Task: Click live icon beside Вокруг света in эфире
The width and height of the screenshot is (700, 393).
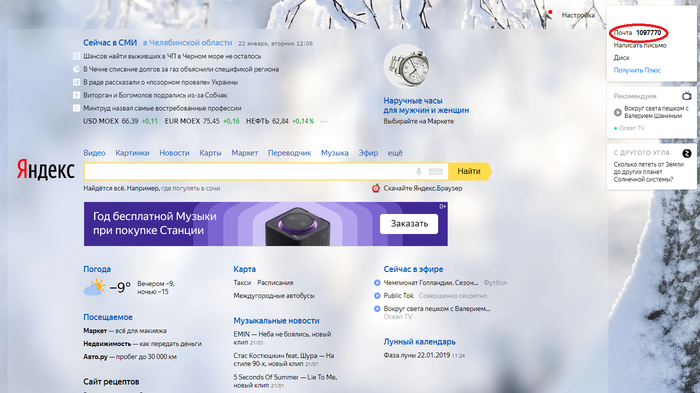Action: pos(377,309)
